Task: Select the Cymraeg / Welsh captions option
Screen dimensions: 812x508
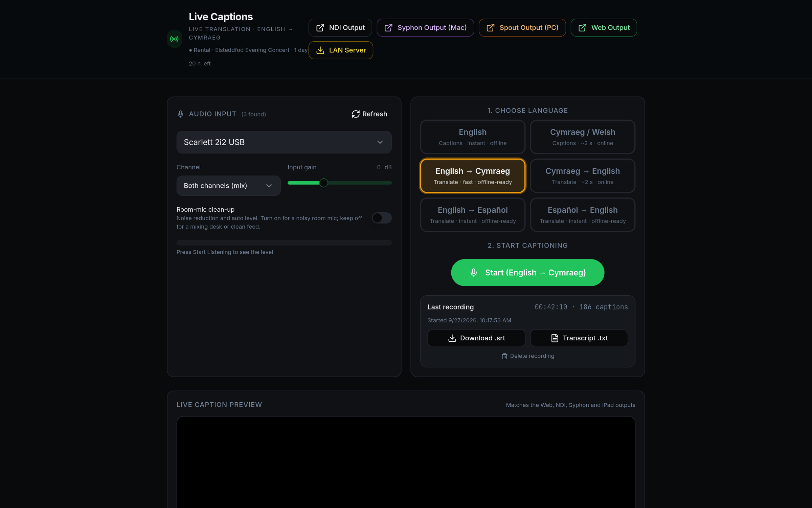Action: 582,137
